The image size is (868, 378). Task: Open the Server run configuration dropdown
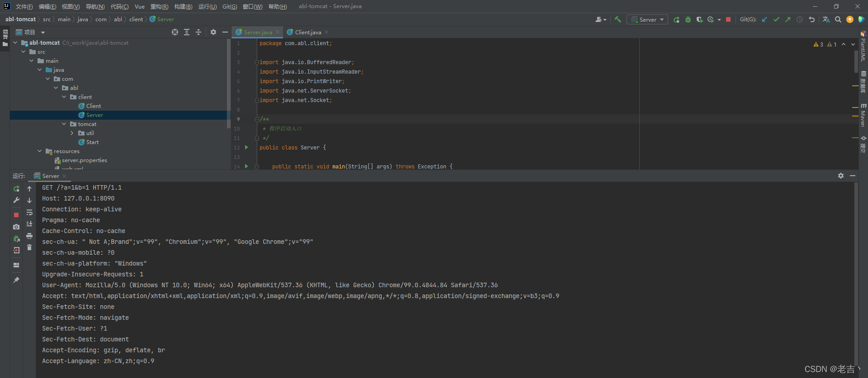coord(647,19)
